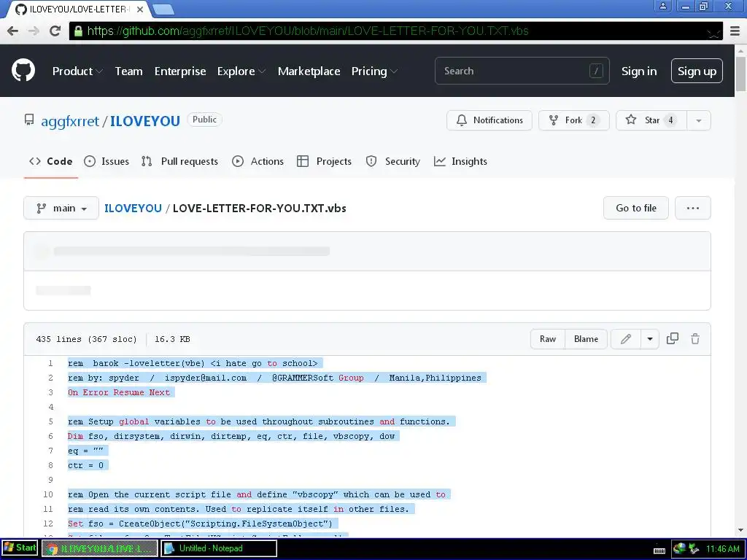
Task: Click the Enterprise nav link
Action: 180,71
